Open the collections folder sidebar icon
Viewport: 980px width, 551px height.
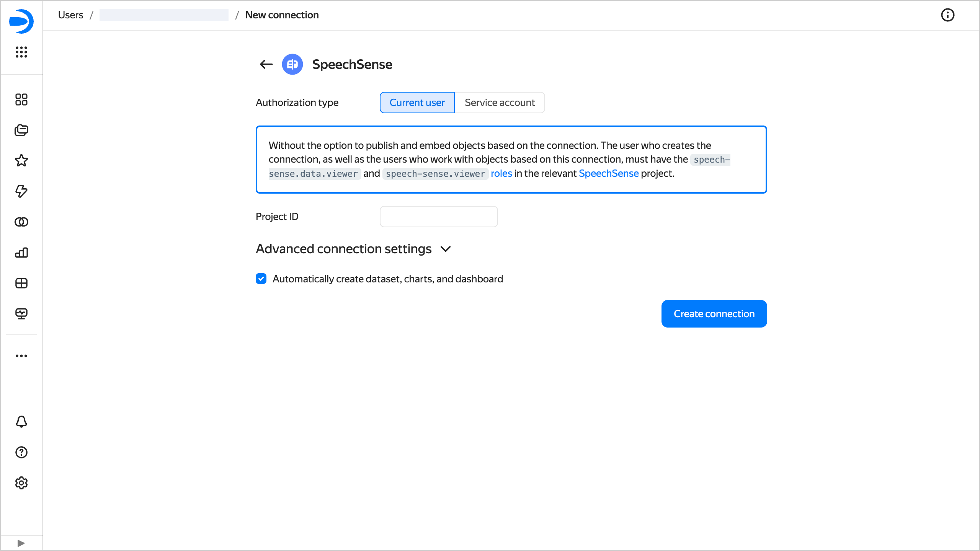(21, 130)
